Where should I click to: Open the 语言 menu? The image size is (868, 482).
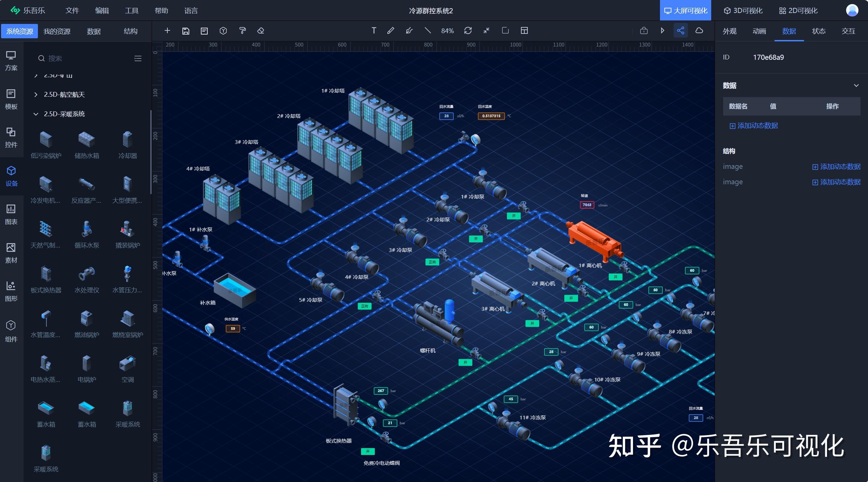tap(191, 11)
